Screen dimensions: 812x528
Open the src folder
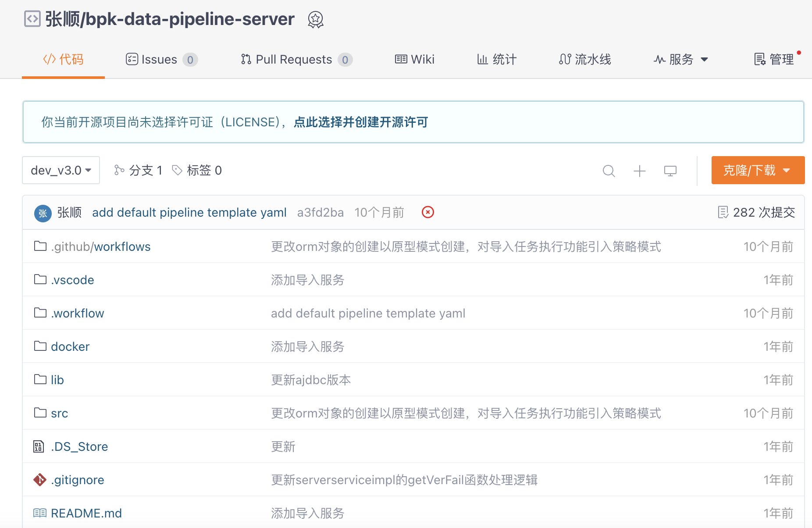click(x=60, y=413)
